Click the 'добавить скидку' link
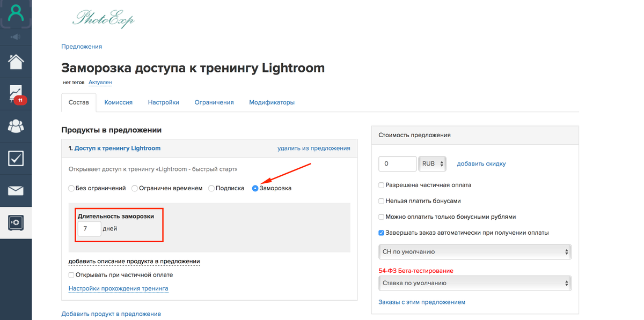644x320 pixels. (481, 164)
